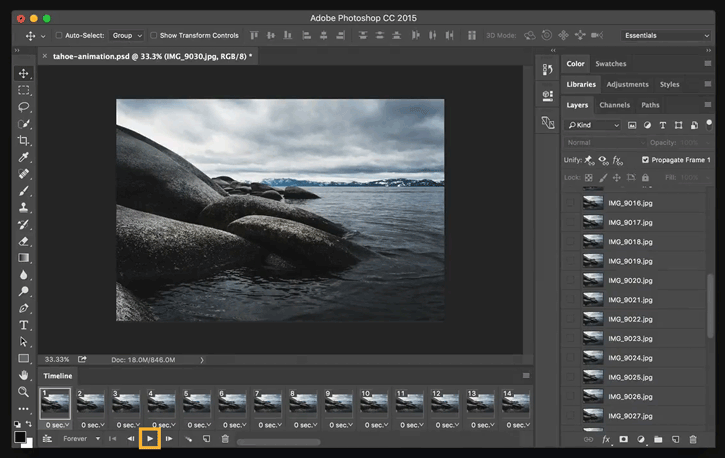Viewport: 725px width, 458px height.
Task: Open the Essentials workspace dropdown
Action: (666, 35)
